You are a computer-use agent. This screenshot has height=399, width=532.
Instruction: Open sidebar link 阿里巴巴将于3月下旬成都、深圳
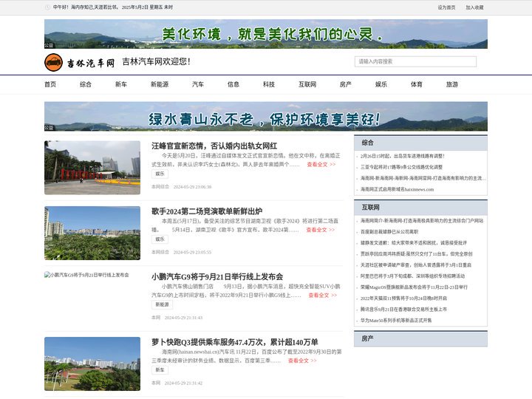(412, 276)
